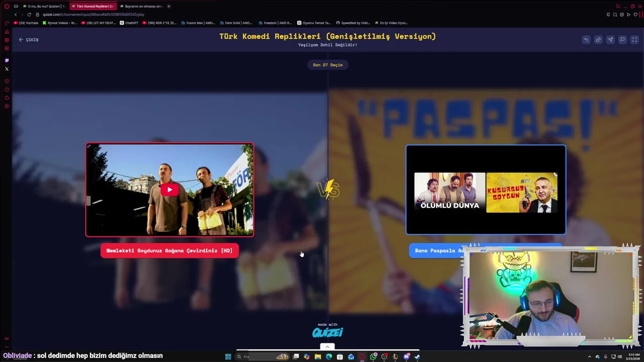
Task: Open the RDR 2'YE ZE... bookmark
Action: click(x=159, y=23)
